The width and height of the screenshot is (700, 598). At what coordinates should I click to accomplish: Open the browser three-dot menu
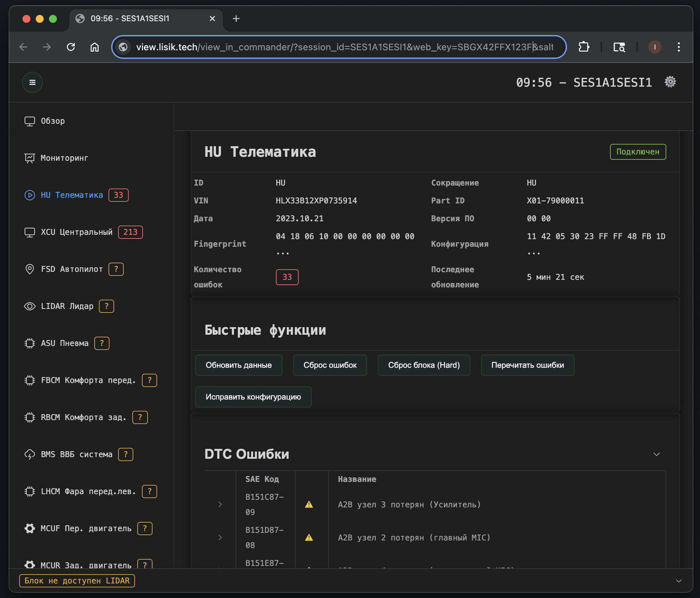point(678,47)
